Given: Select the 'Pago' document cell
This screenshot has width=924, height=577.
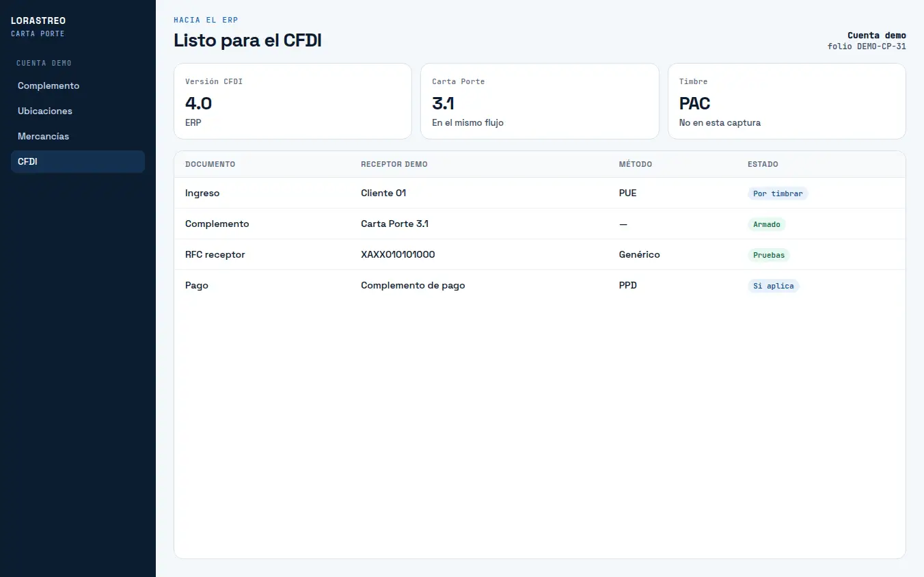Looking at the screenshot, I should click(197, 286).
